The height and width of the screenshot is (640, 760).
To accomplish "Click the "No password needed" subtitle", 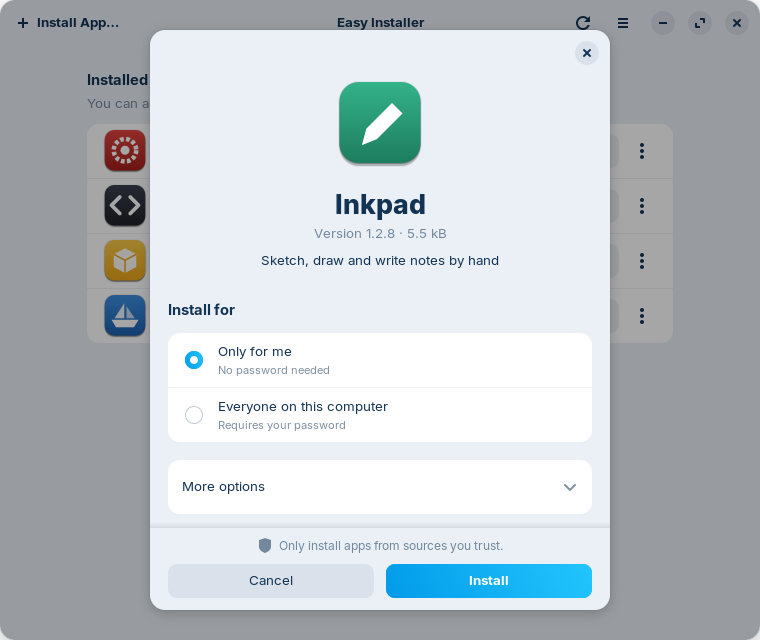I will pos(274,370).
